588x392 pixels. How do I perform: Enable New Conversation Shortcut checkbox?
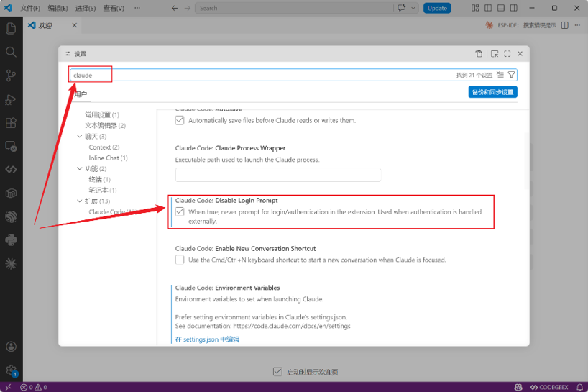180,260
